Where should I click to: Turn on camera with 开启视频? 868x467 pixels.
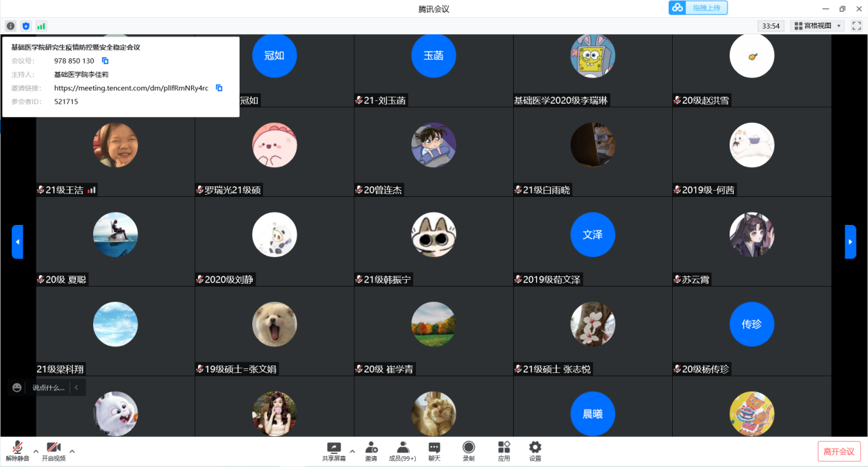[x=53, y=451]
